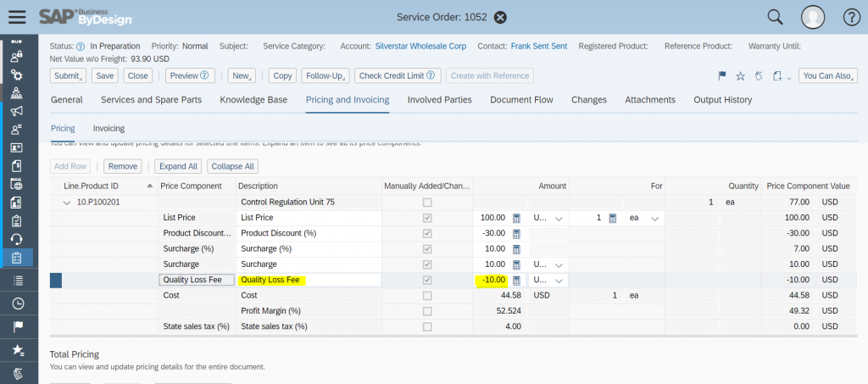Switch to the General tab
The height and width of the screenshot is (384, 868).
coord(67,100)
